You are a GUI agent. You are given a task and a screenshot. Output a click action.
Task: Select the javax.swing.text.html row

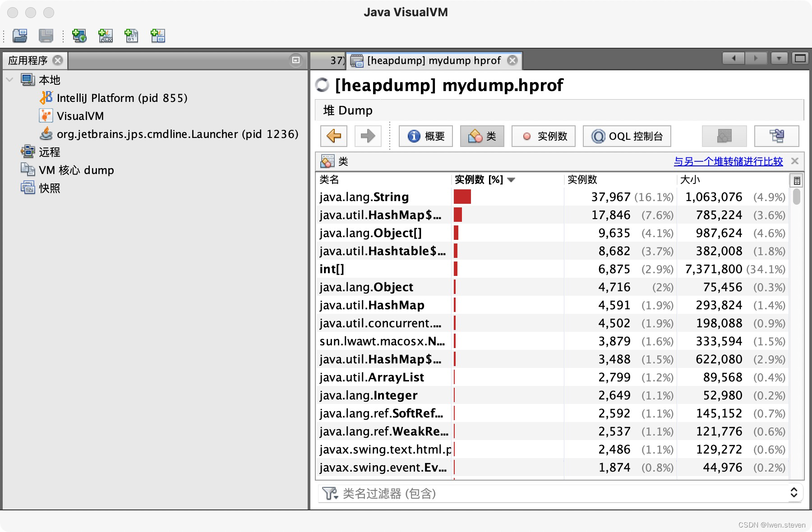(x=553, y=449)
